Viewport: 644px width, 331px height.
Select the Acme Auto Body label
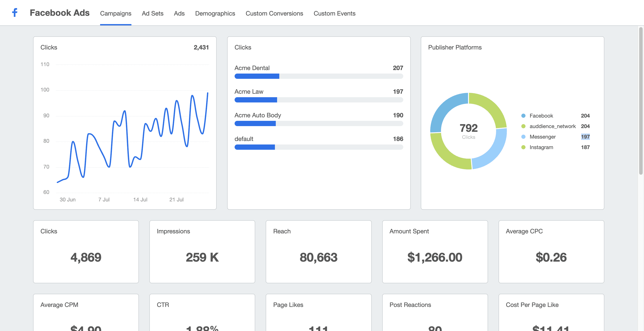tap(258, 115)
